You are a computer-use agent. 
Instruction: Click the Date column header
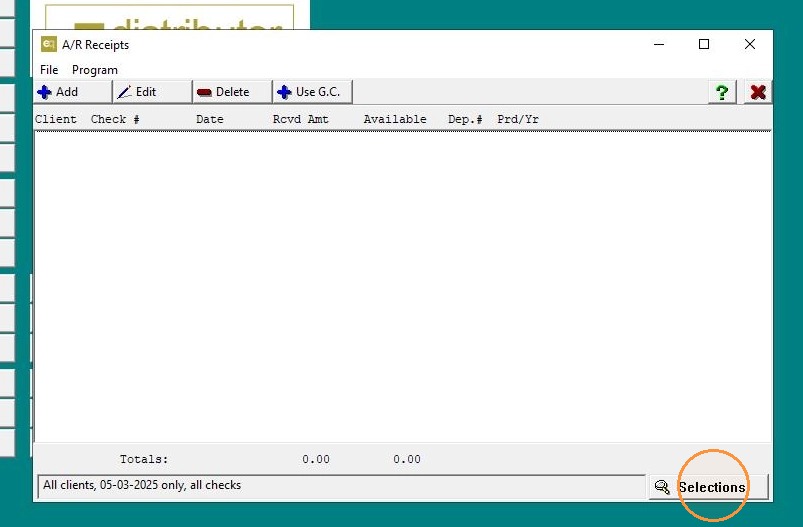(210, 119)
